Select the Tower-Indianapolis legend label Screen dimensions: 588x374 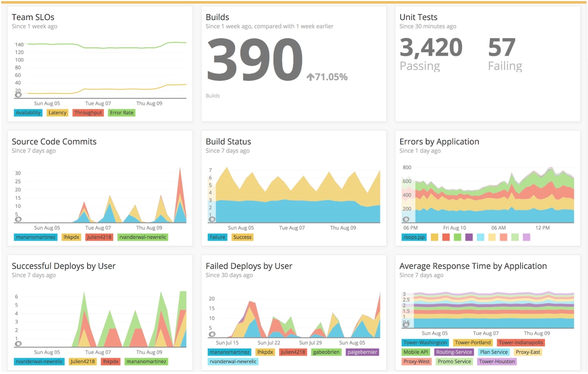[521, 343]
